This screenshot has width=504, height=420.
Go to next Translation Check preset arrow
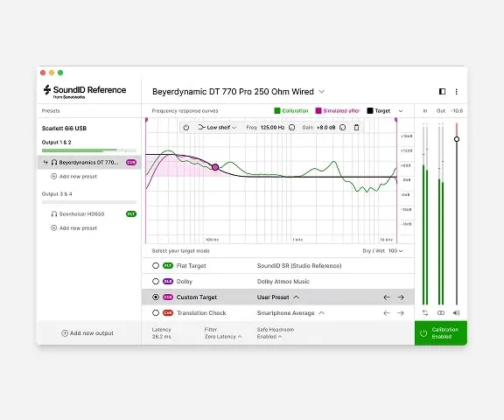401,313
